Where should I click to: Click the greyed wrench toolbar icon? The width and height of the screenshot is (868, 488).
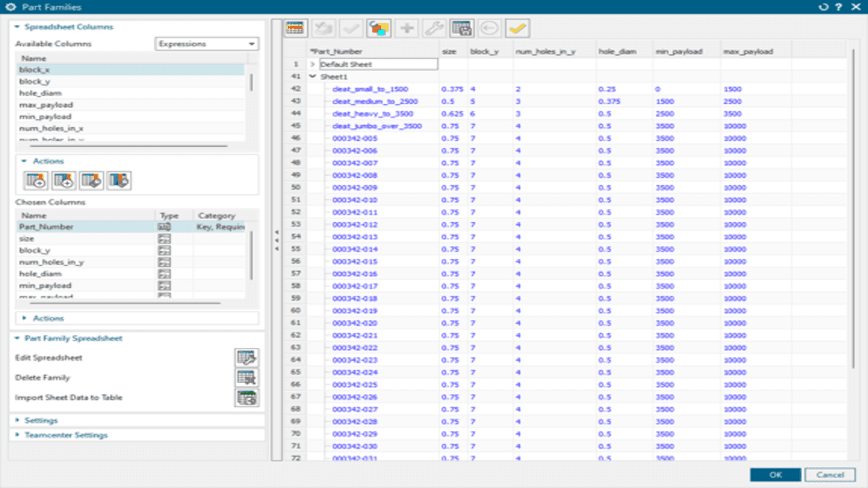tap(434, 28)
